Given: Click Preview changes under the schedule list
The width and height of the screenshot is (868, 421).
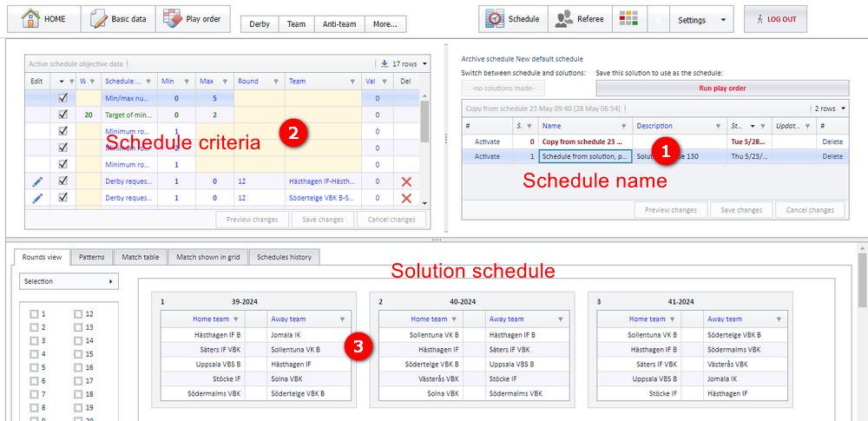Looking at the screenshot, I should pos(670,210).
